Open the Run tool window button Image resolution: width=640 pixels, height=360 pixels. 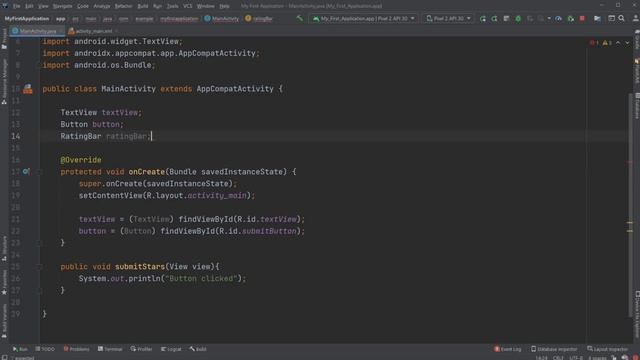coord(20,349)
